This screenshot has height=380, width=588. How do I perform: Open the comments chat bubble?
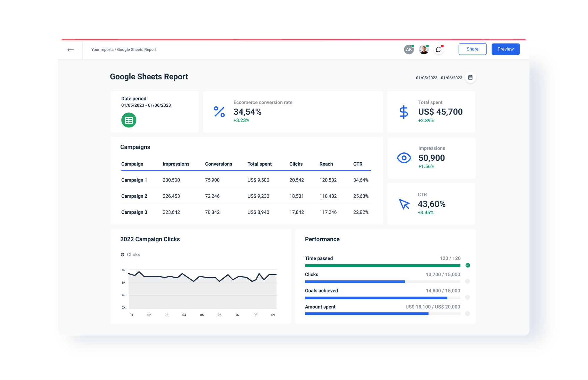[x=439, y=49]
